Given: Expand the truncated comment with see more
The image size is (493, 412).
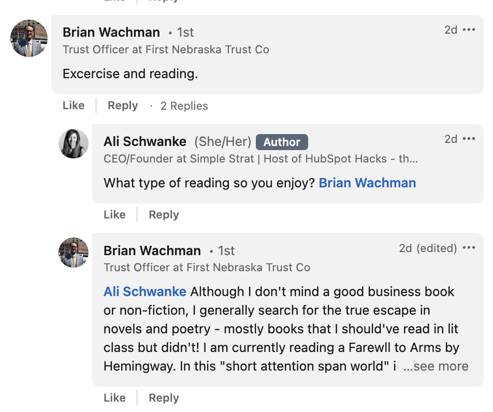Looking at the screenshot, I should pos(436,366).
